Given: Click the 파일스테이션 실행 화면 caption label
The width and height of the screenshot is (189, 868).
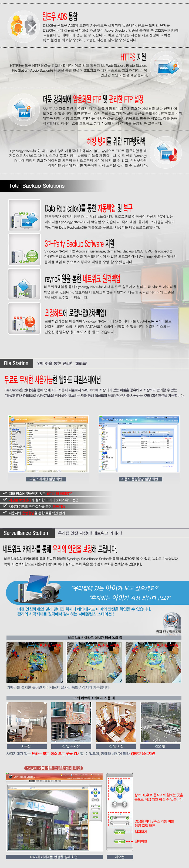Looking at the screenshot, I should coord(46,479).
